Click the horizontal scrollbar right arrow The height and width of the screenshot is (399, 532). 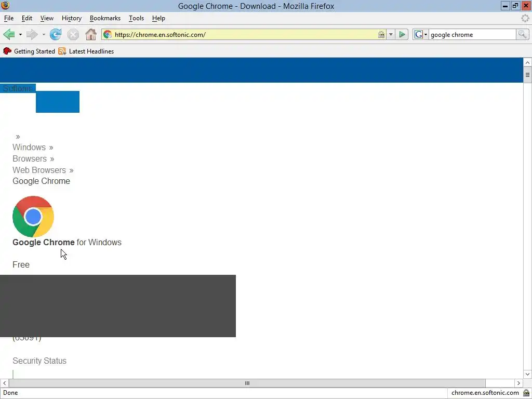518,383
